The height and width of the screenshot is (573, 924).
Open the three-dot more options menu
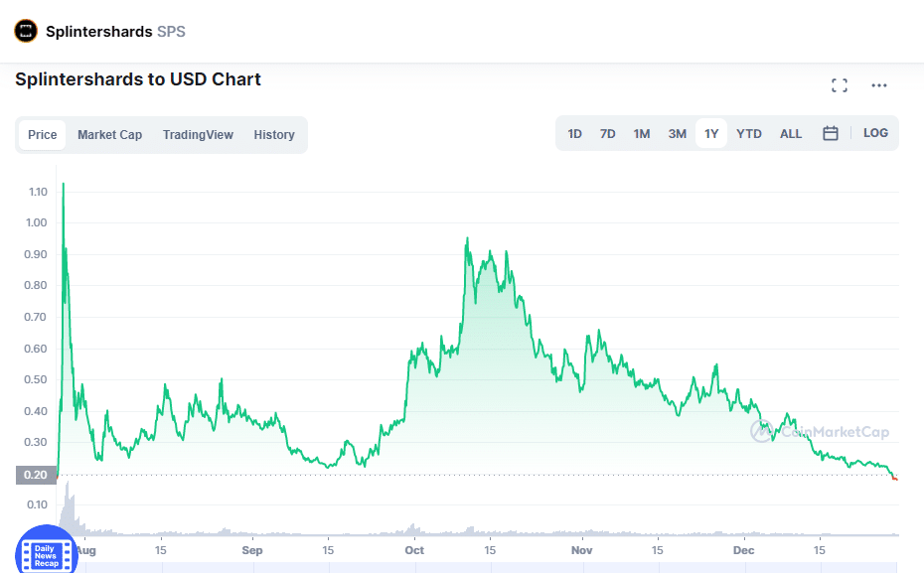coord(879,85)
